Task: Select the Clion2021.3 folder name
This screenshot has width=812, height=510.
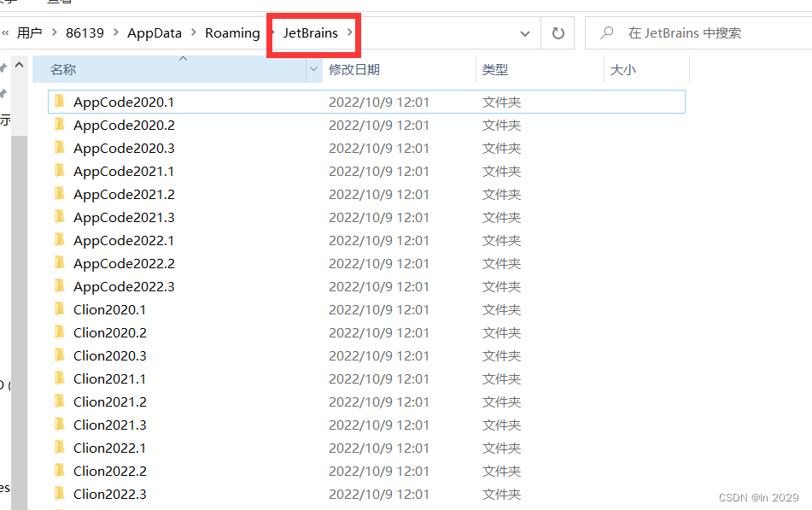Action: pyautogui.click(x=110, y=425)
